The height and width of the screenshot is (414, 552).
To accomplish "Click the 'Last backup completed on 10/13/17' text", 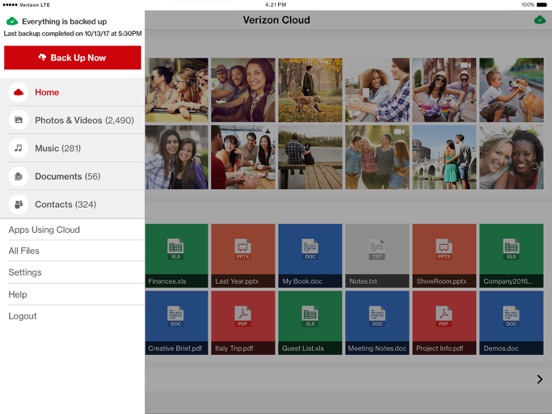I will (x=73, y=34).
